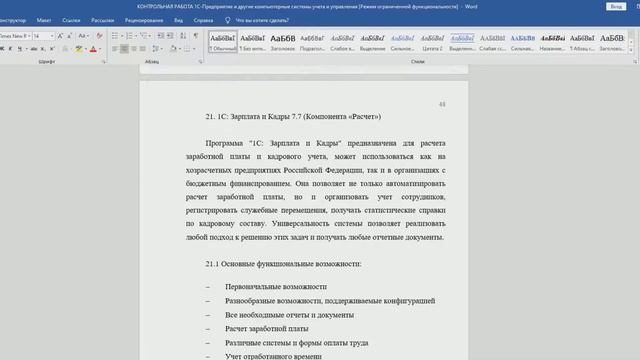Decrease font size with the shrink font icon
The height and width of the screenshot is (360, 640).
tap(69, 36)
